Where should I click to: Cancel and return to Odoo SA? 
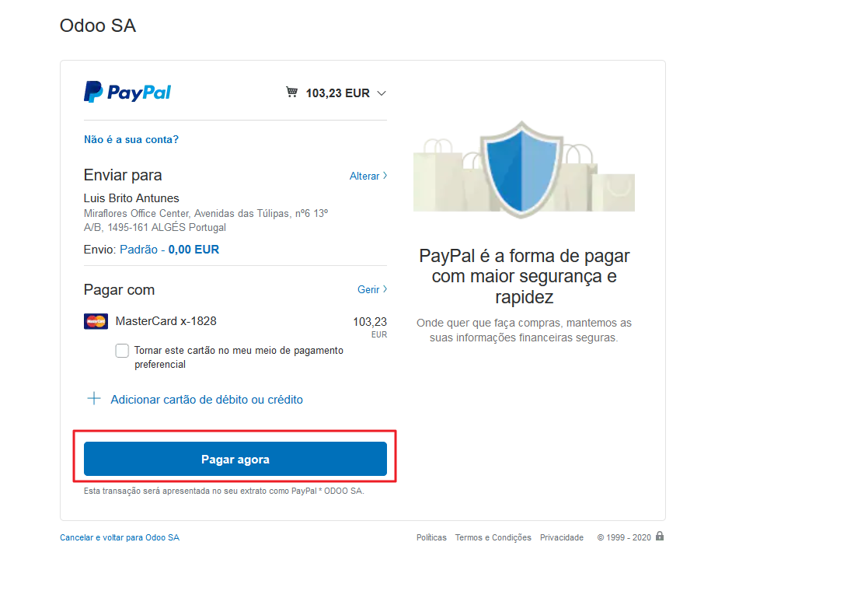pos(120,537)
